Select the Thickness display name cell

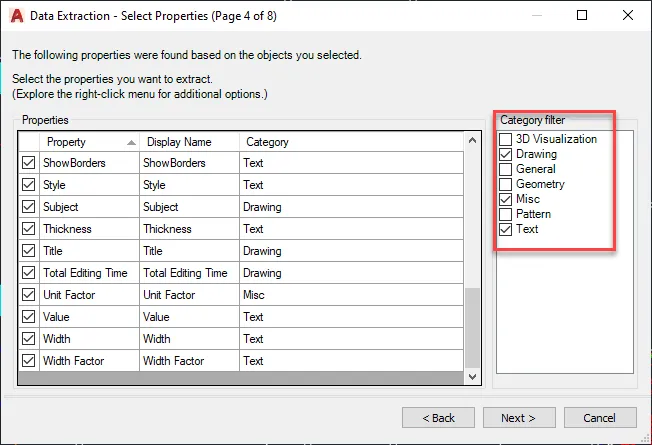click(189, 229)
